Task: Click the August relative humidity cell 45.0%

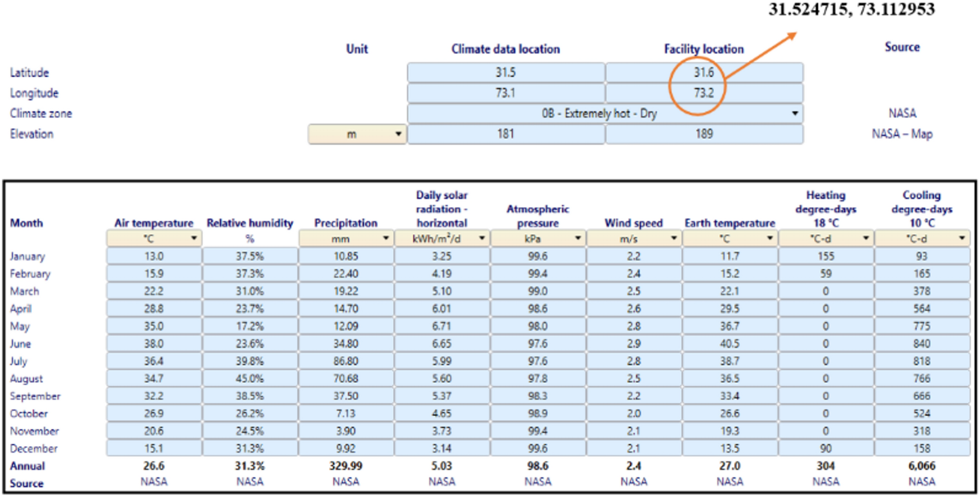Action: coord(249,379)
